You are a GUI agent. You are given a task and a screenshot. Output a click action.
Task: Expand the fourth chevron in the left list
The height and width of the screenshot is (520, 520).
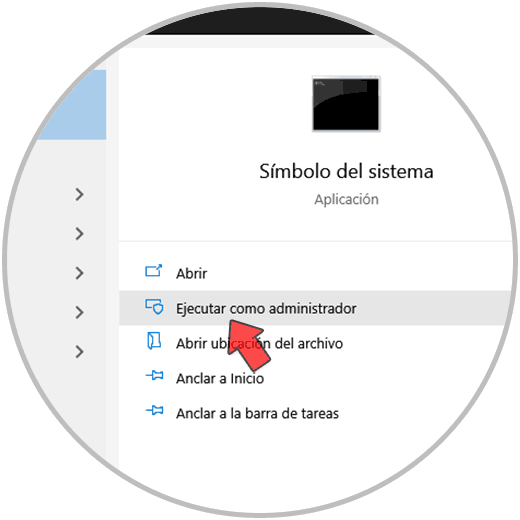79,312
